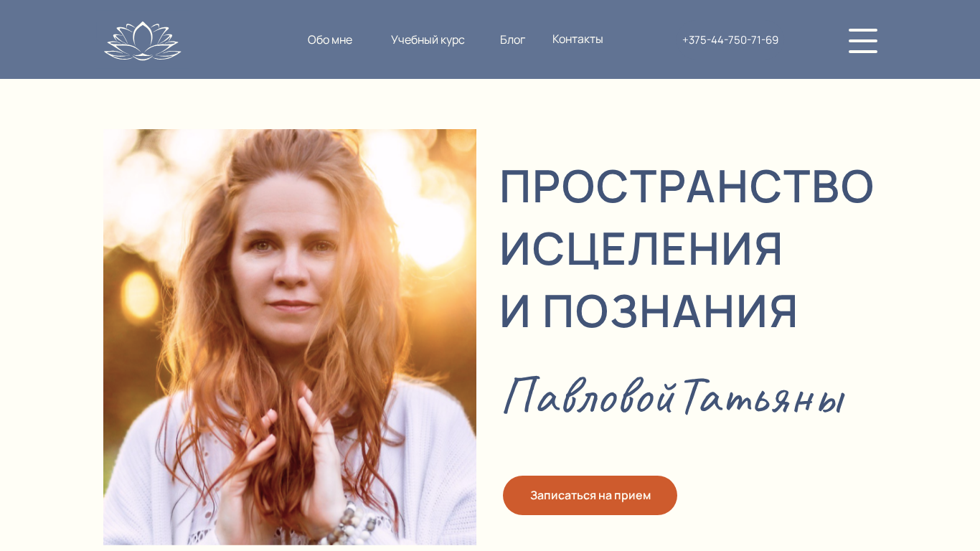
Task: Open the hamburger menu icon
Action: click(x=862, y=41)
